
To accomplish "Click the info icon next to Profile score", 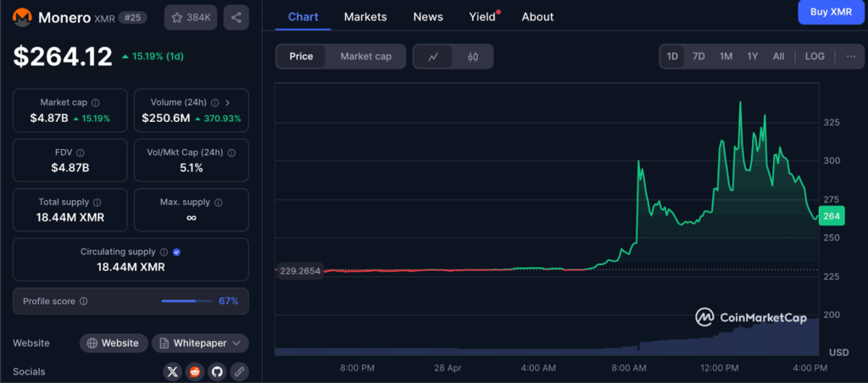I will click(x=83, y=301).
